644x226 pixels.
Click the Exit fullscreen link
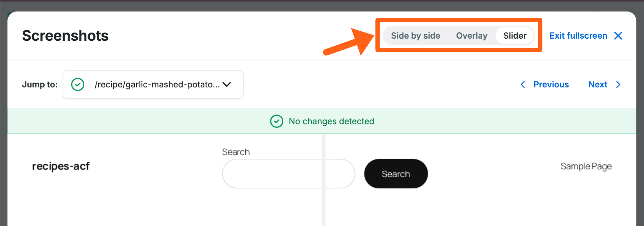click(578, 36)
